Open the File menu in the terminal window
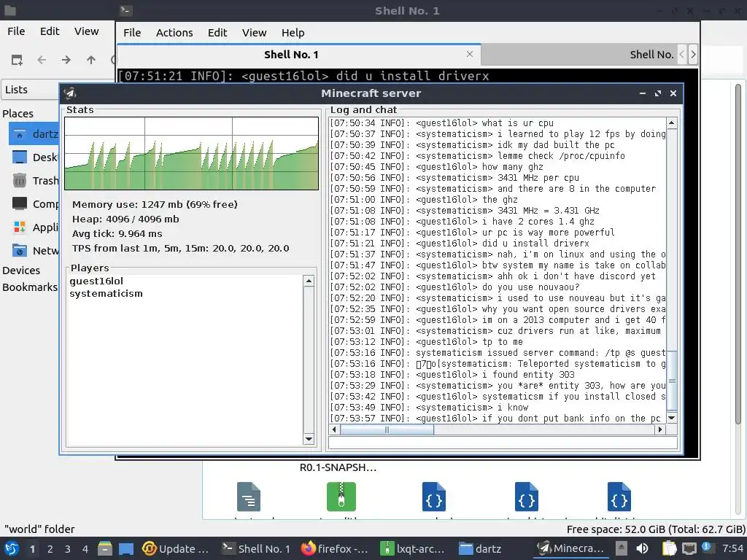This screenshot has height=560, width=747. pos(132,32)
